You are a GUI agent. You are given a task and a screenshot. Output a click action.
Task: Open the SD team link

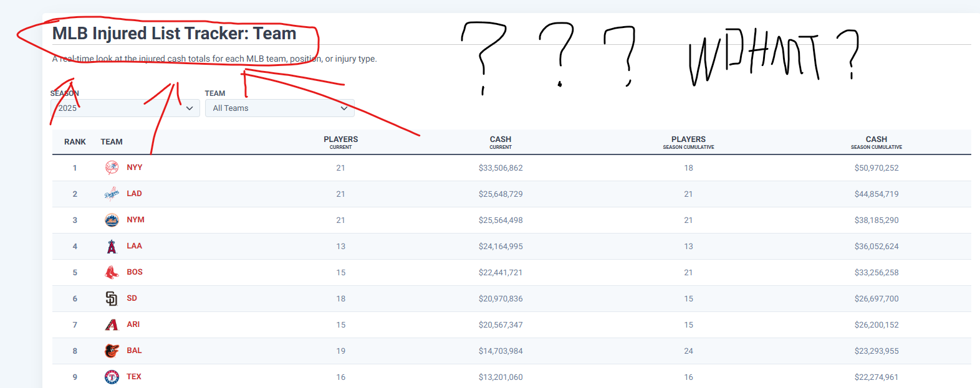coord(132,298)
